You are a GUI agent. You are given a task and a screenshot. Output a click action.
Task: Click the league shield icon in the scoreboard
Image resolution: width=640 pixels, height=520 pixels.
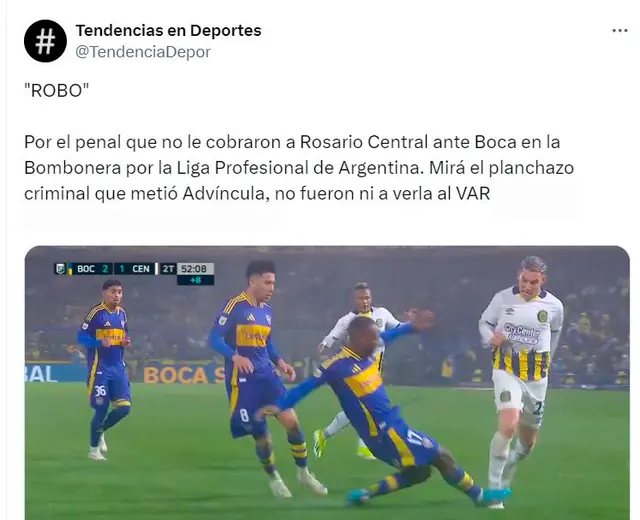(60, 269)
